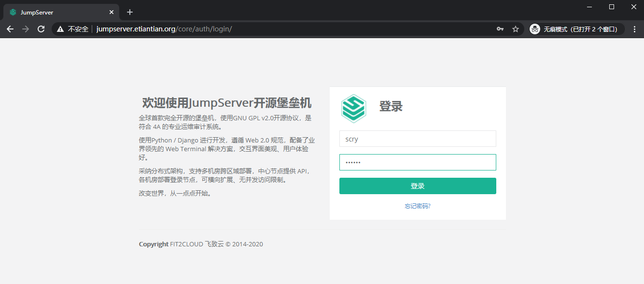Open a new tab with plus button
Screen dimensions: 644x284
(x=130, y=12)
